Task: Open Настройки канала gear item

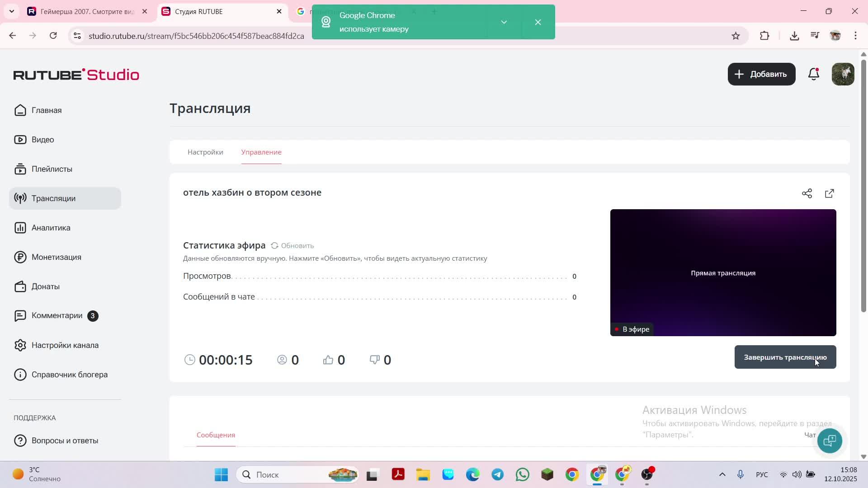Action: click(x=65, y=345)
